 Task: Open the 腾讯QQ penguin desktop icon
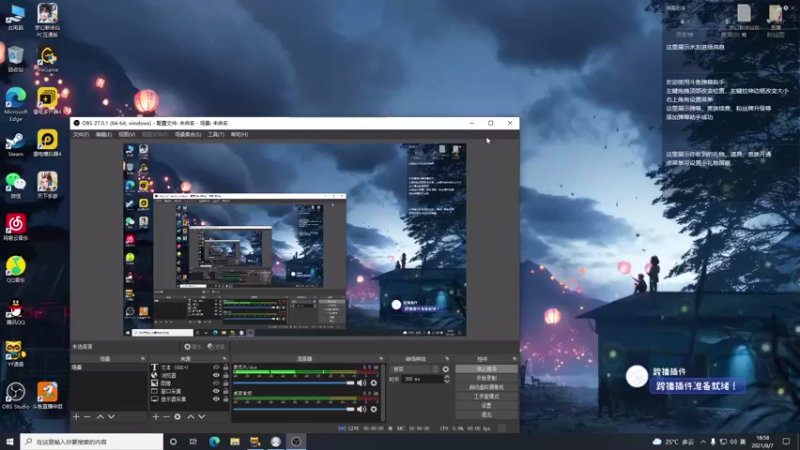(15, 312)
